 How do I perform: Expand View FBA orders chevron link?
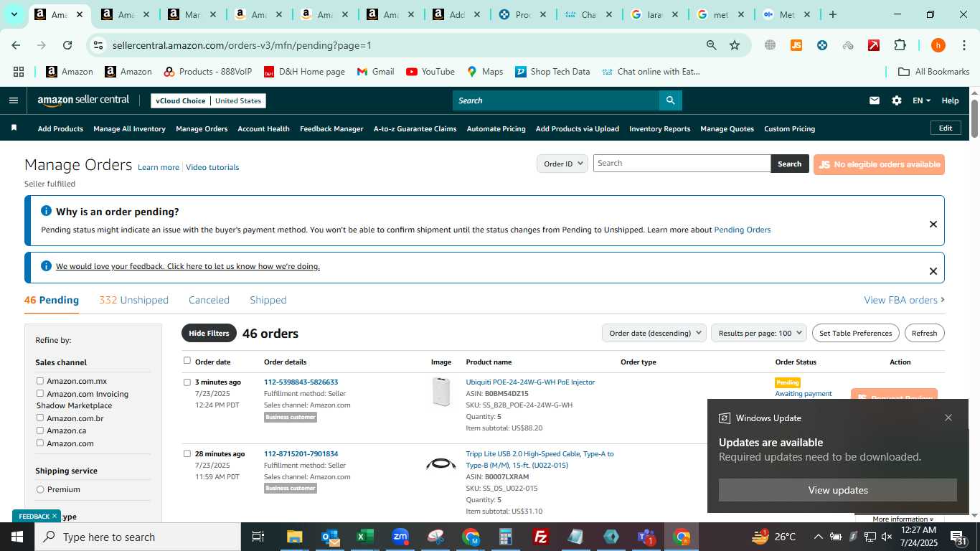[904, 300]
